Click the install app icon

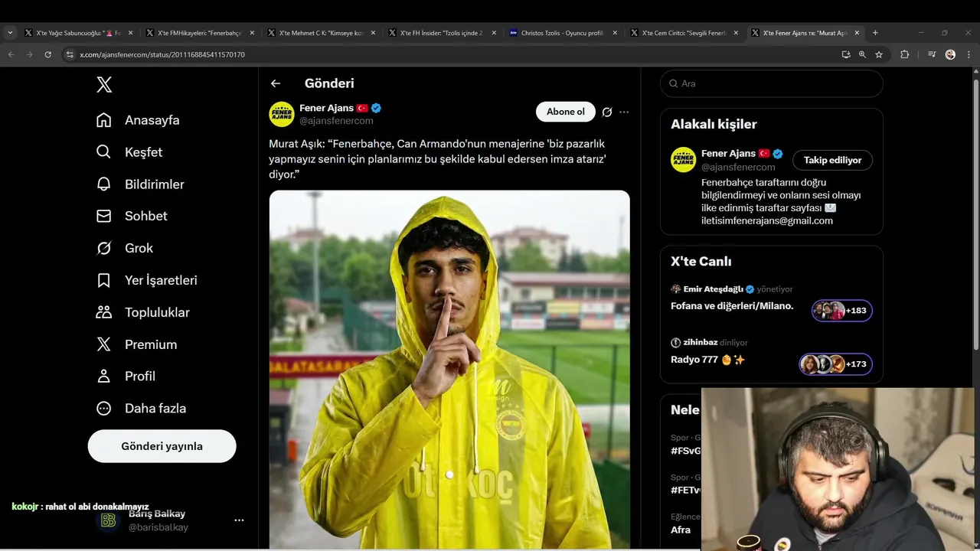(846, 54)
